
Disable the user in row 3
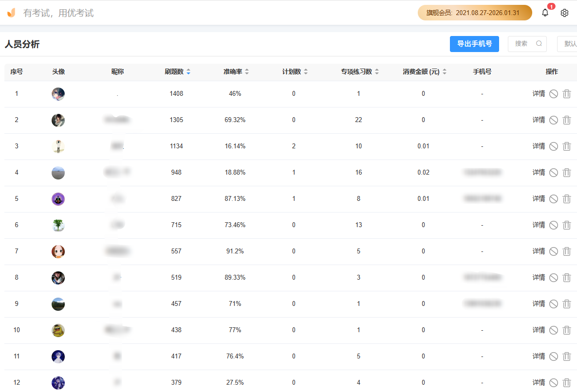tap(554, 146)
